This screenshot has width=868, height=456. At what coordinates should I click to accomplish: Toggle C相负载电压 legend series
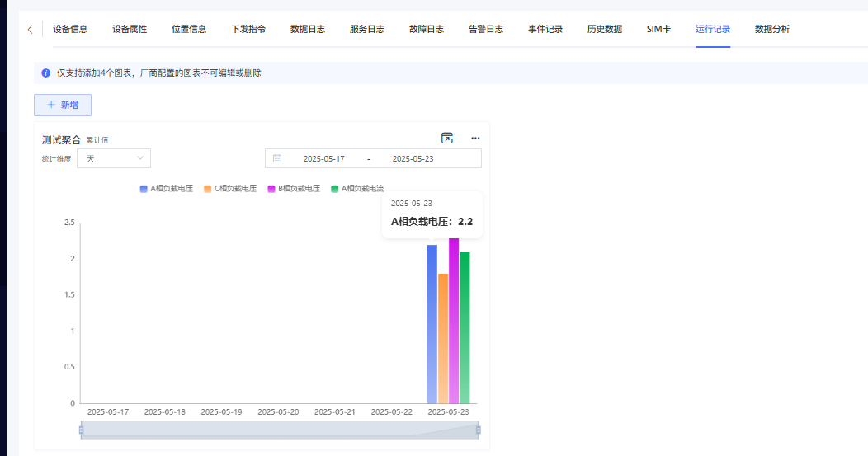point(229,189)
